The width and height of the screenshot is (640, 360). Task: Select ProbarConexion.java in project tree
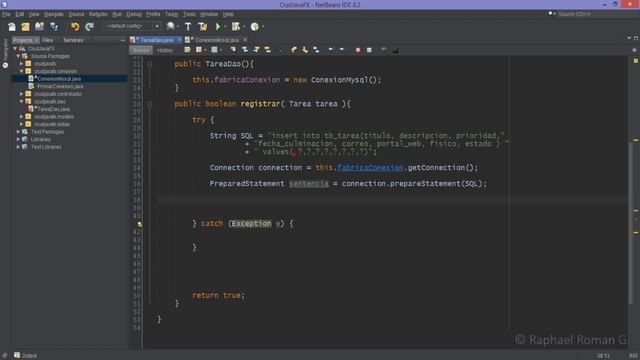[60, 87]
